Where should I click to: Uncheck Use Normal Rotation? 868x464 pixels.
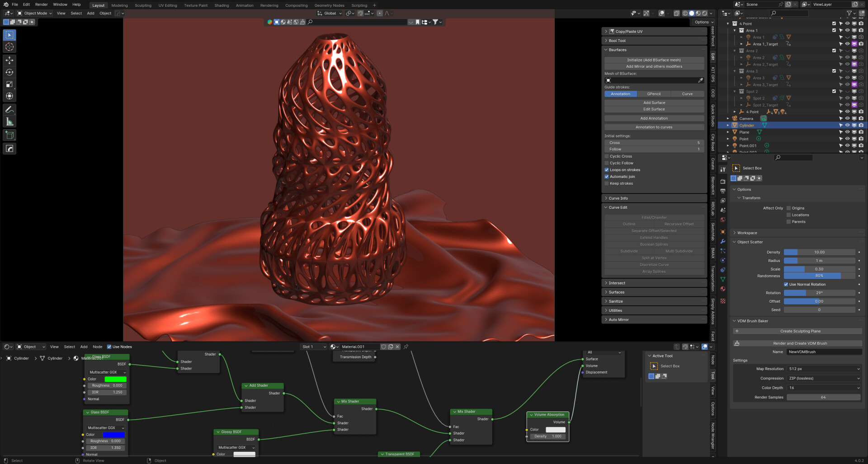click(x=786, y=285)
